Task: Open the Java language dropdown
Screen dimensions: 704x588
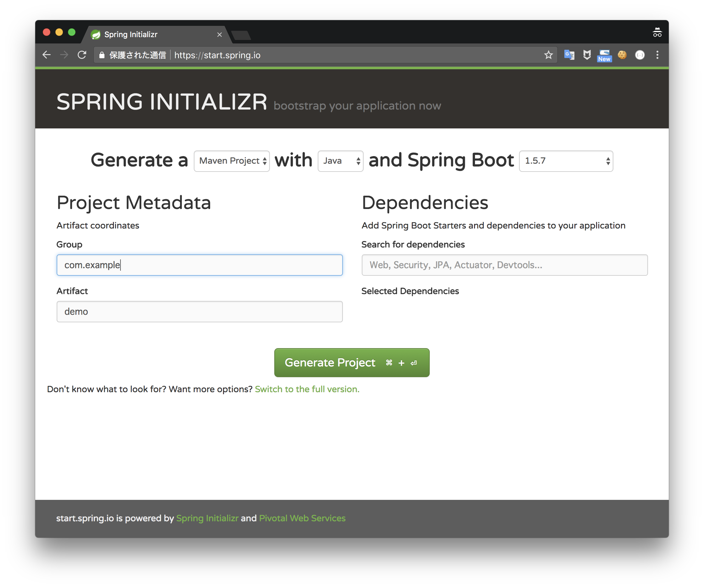Action: [x=340, y=161]
